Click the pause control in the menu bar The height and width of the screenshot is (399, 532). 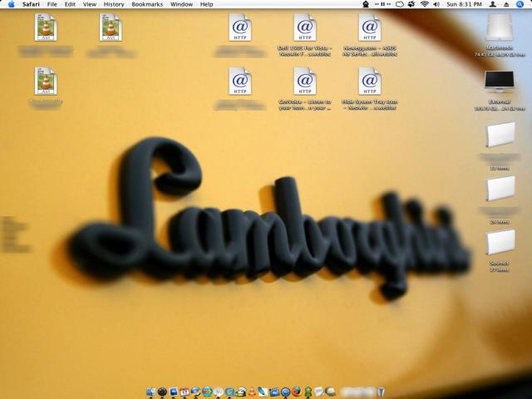[x=382, y=4]
